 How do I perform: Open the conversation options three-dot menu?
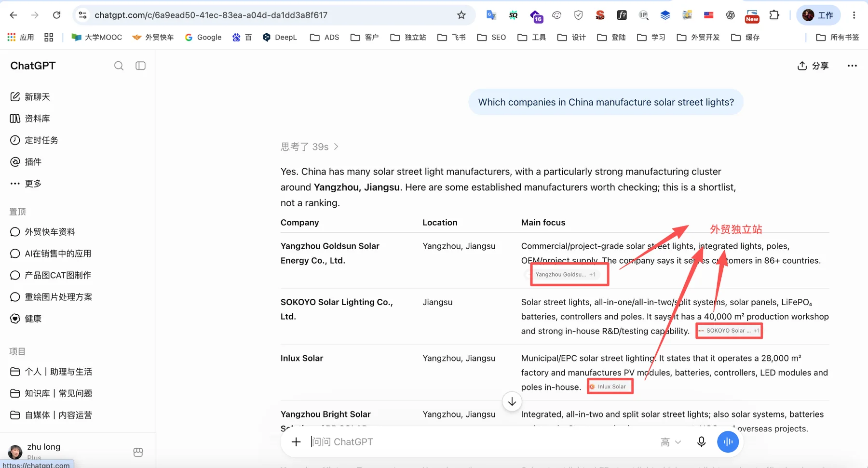pyautogui.click(x=852, y=66)
